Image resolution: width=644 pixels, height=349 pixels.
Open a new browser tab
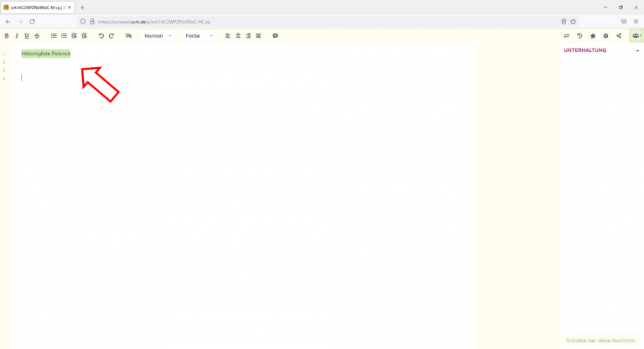click(82, 8)
